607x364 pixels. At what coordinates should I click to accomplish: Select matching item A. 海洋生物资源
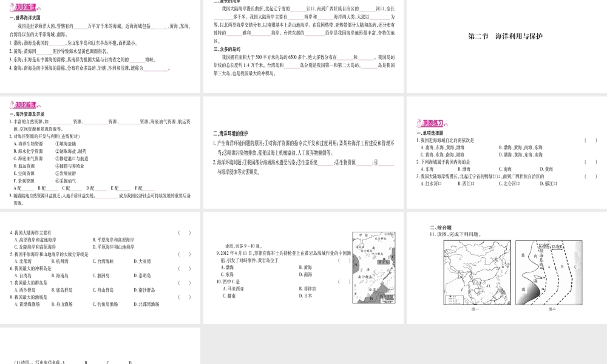click(x=29, y=144)
